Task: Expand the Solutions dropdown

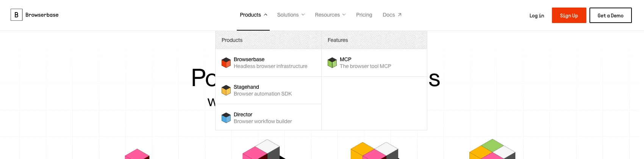Action: (291, 15)
